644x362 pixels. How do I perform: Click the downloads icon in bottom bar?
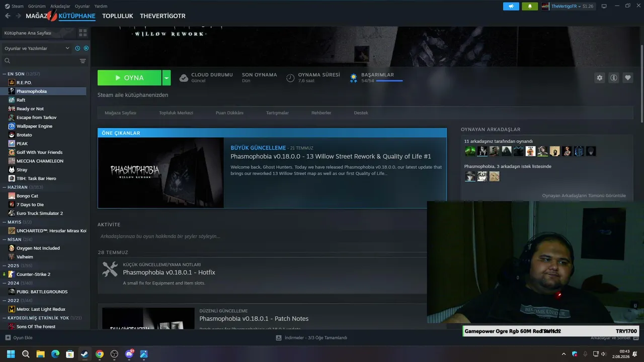[x=278, y=338]
